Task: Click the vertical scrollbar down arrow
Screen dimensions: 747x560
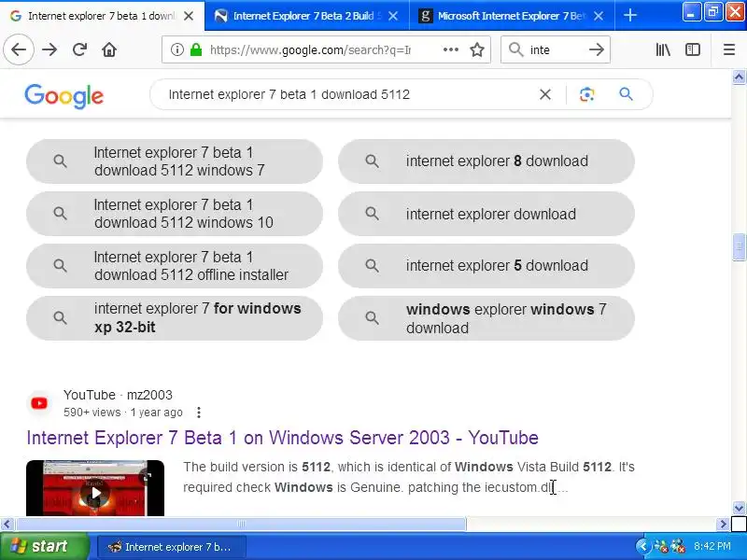Action: click(x=739, y=508)
